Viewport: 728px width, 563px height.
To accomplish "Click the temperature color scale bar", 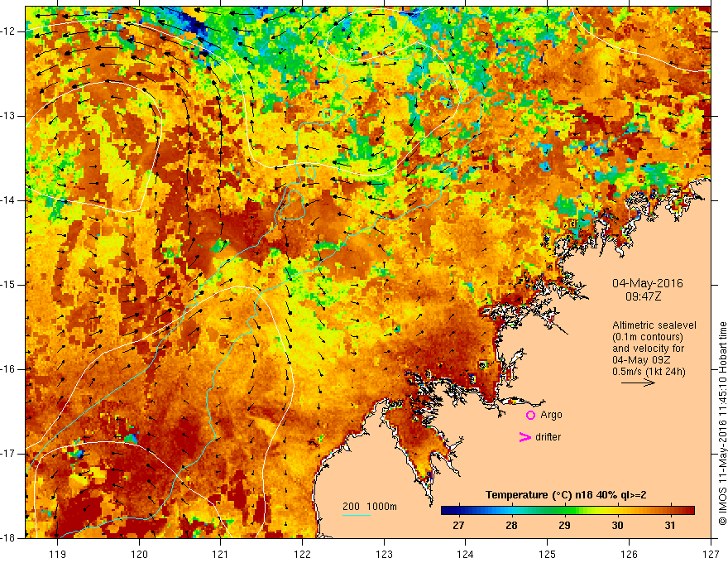I will [568, 511].
